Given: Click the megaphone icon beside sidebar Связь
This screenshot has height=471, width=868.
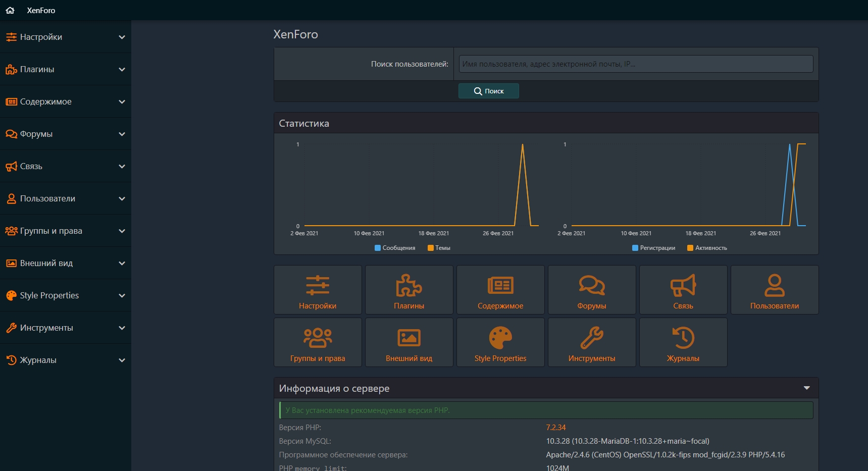Looking at the screenshot, I should (11, 166).
